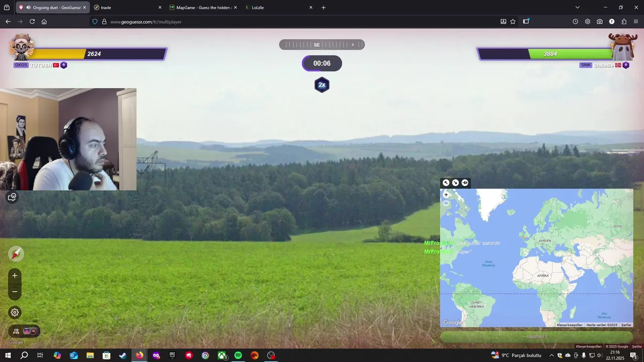Image resolution: width=644 pixels, height=362 pixels.
Task: Open the Firefox account T avatar
Action: 612,22
